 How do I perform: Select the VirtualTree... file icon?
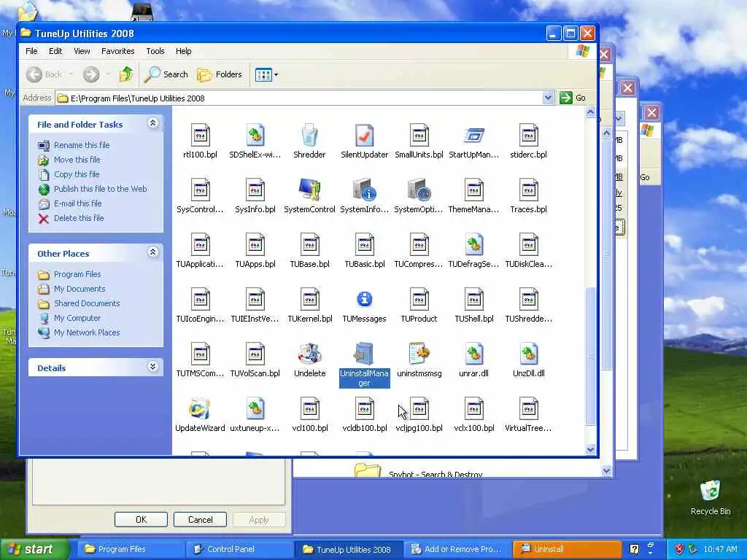pos(529,408)
